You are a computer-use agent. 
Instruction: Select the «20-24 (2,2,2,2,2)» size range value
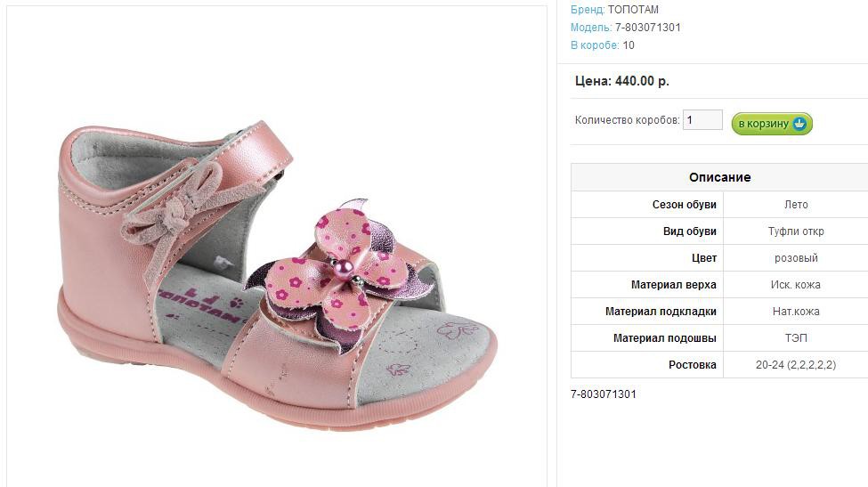click(796, 365)
